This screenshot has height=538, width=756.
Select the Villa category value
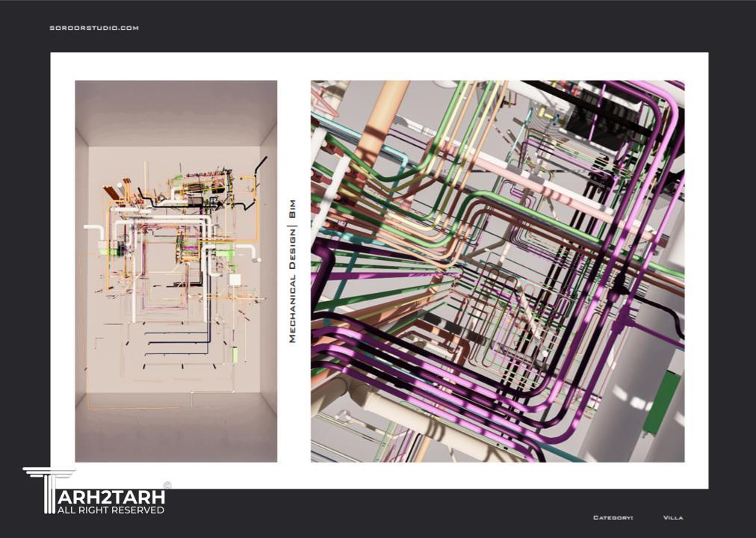pos(672,518)
